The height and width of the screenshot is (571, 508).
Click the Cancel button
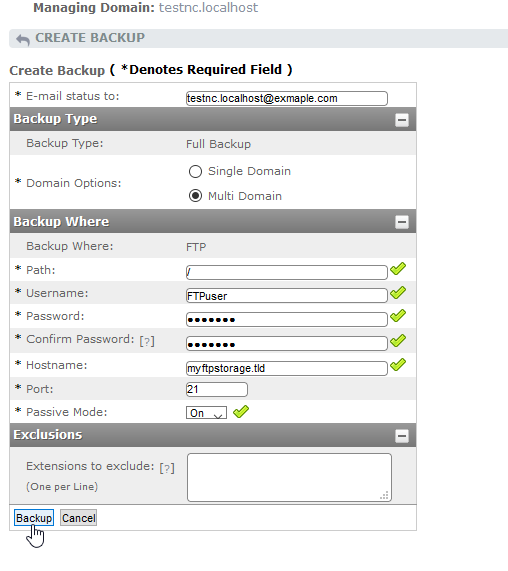[x=78, y=517]
